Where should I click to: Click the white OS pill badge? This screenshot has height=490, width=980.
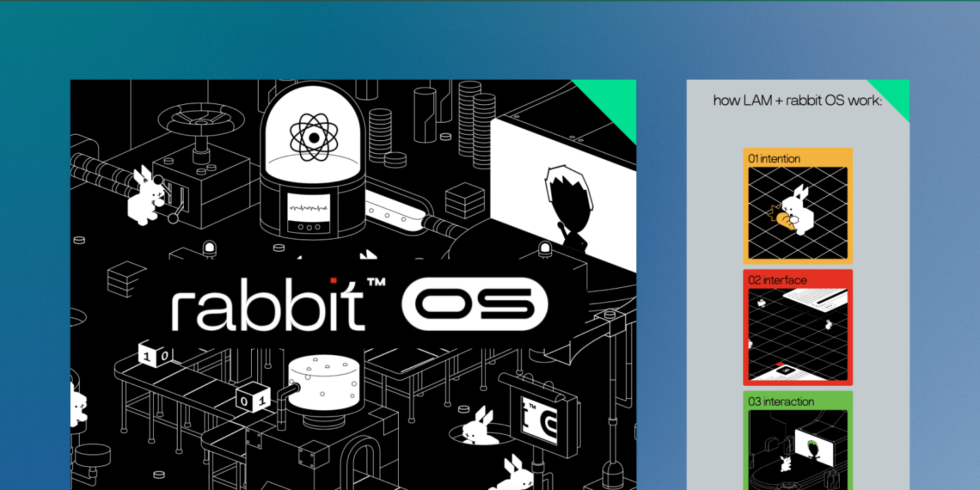[x=474, y=305]
